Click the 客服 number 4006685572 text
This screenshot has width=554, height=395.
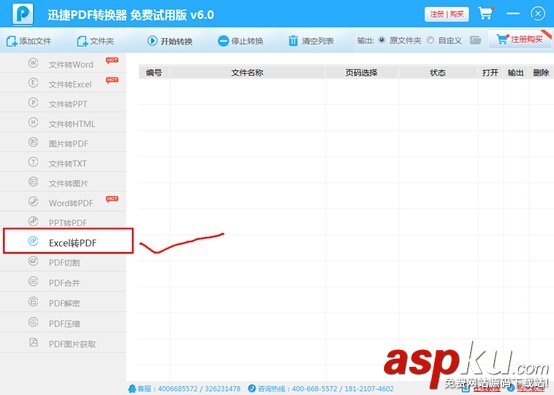[177, 389]
